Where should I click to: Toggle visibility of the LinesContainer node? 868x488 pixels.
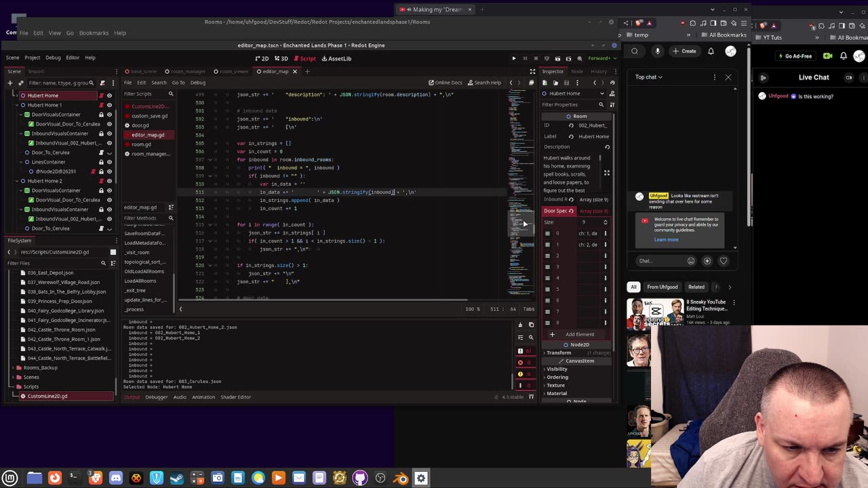click(x=109, y=162)
